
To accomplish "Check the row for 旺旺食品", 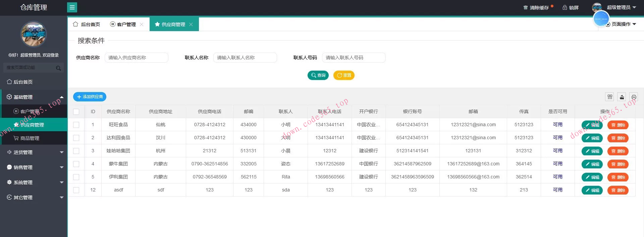I will point(76,125).
